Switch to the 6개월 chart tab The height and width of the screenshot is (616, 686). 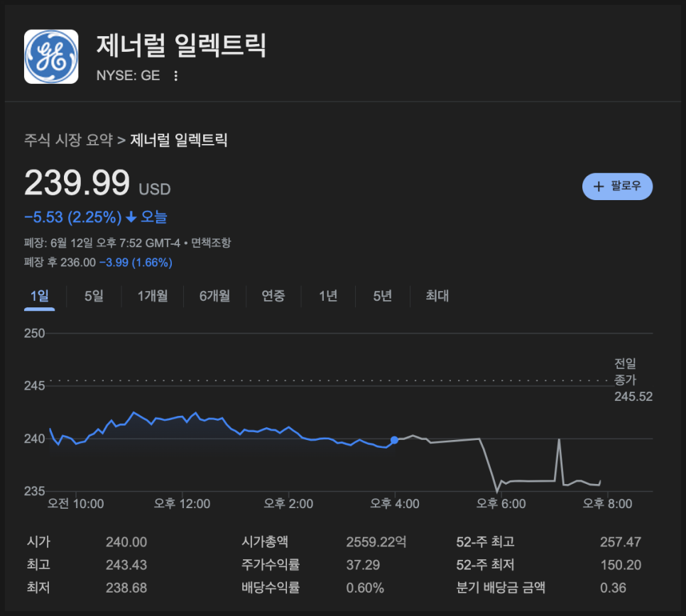(x=214, y=296)
